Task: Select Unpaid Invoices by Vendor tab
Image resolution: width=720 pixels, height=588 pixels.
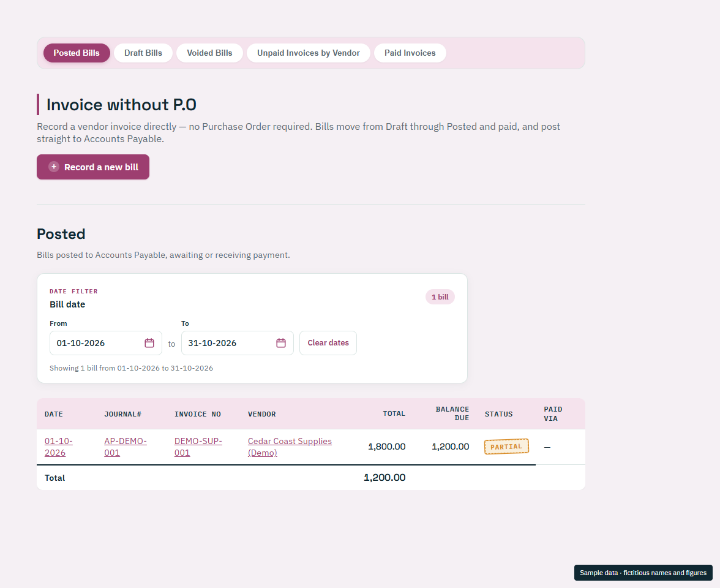Action: pos(309,53)
